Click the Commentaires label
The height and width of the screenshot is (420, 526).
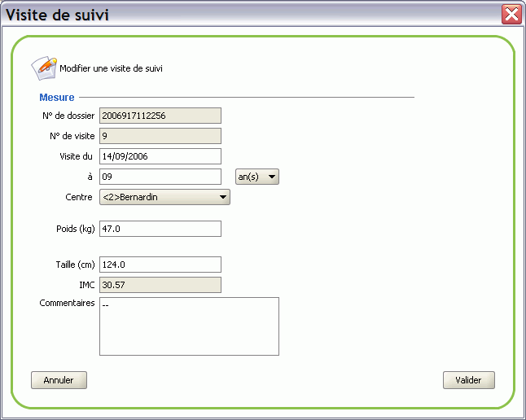pos(67,303)
